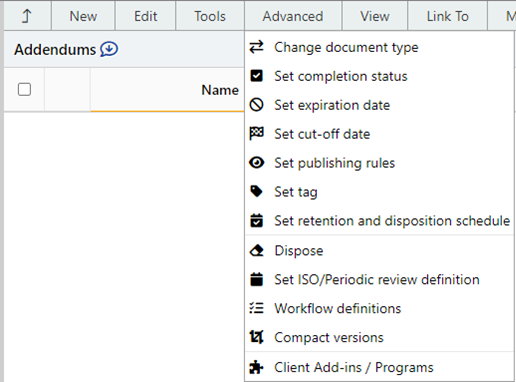Viewport: 516px width, 382px height.
Task: Choose Set retention and disposition schedule
Action: coord(379,220)
